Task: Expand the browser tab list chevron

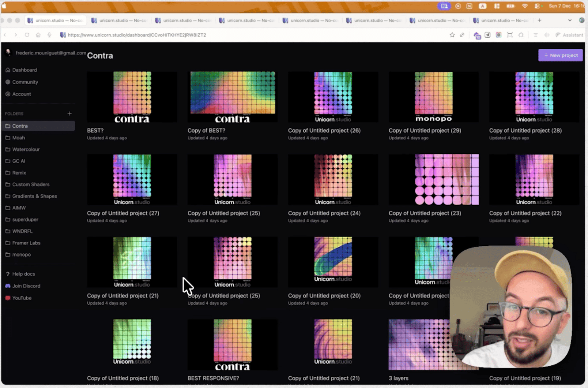Action: pos(570,20)
